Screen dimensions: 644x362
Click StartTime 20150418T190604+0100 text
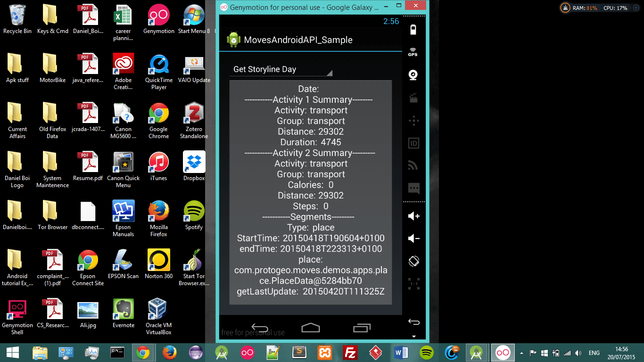pos(311,238)
